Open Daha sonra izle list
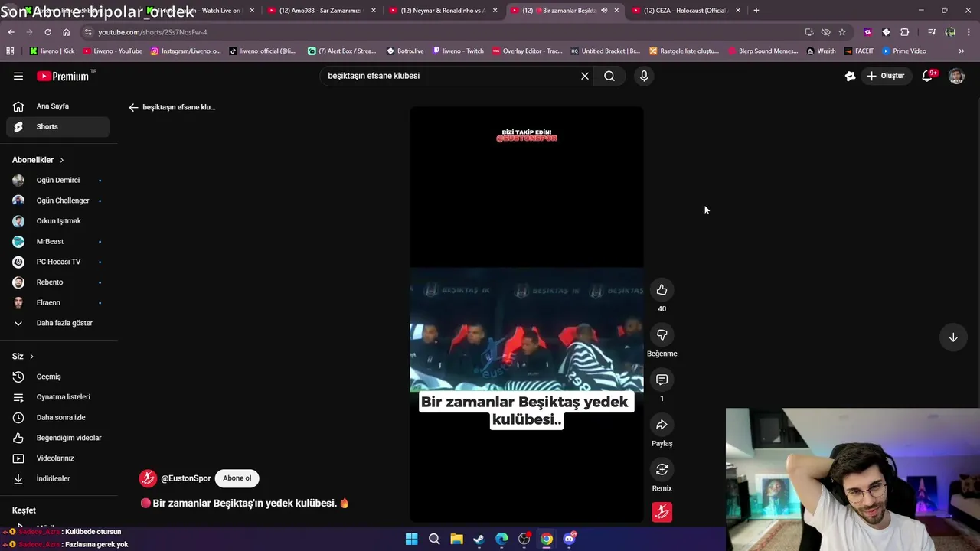The width and height of the screenshot is (980, 551). coord(58,417)
